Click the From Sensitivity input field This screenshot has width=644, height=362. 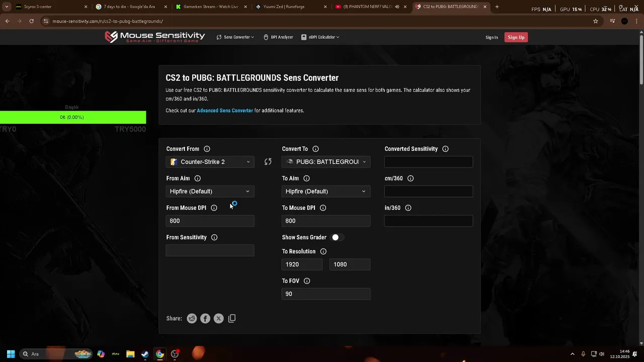tap(210, 250)
